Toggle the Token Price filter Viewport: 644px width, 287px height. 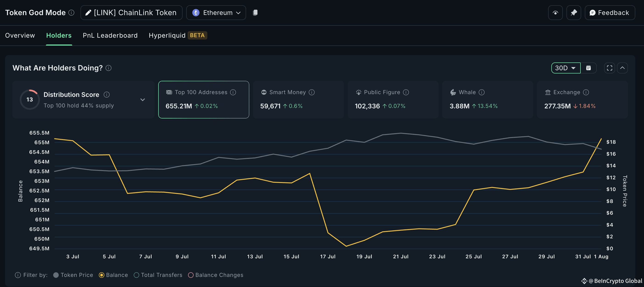pyautogui.click(x=73, y=275)
